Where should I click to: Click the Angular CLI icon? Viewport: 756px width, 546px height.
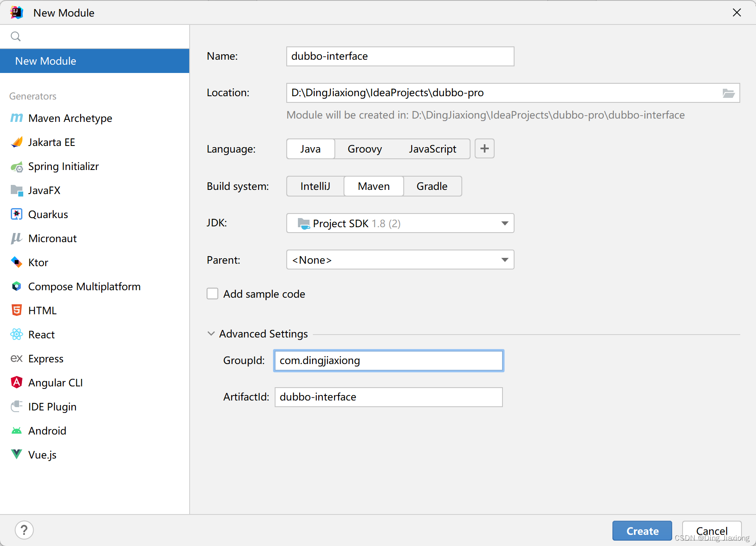click(17, 382)
